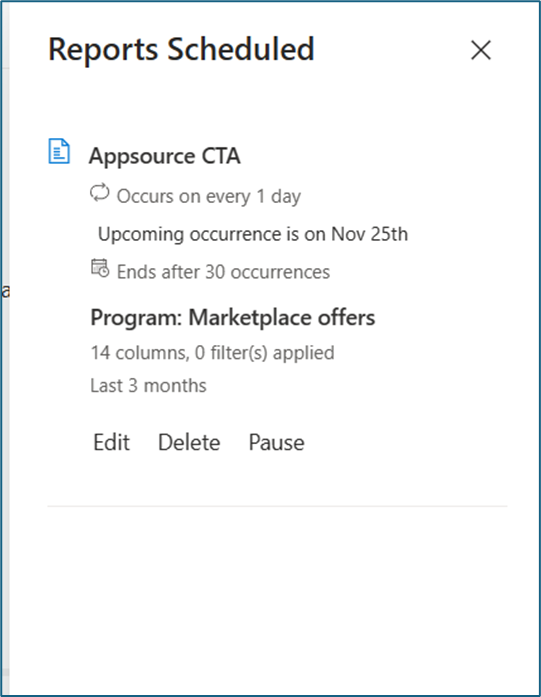Click 'Ends after 30 occurrences' text
The image size is (541, 697).
point(223,272)
